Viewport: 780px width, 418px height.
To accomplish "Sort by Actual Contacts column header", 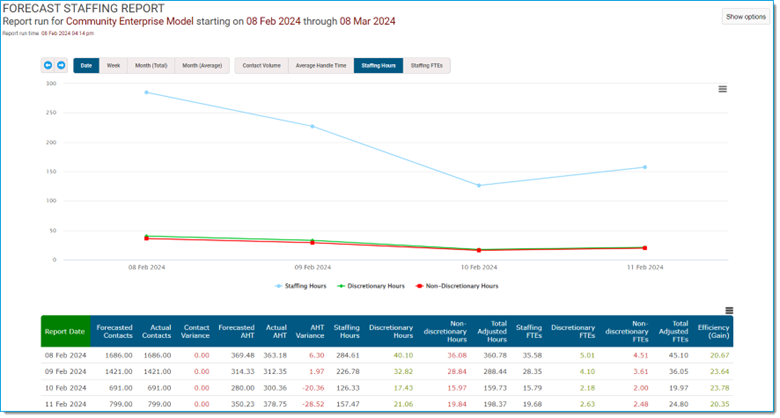I will 156,331.
